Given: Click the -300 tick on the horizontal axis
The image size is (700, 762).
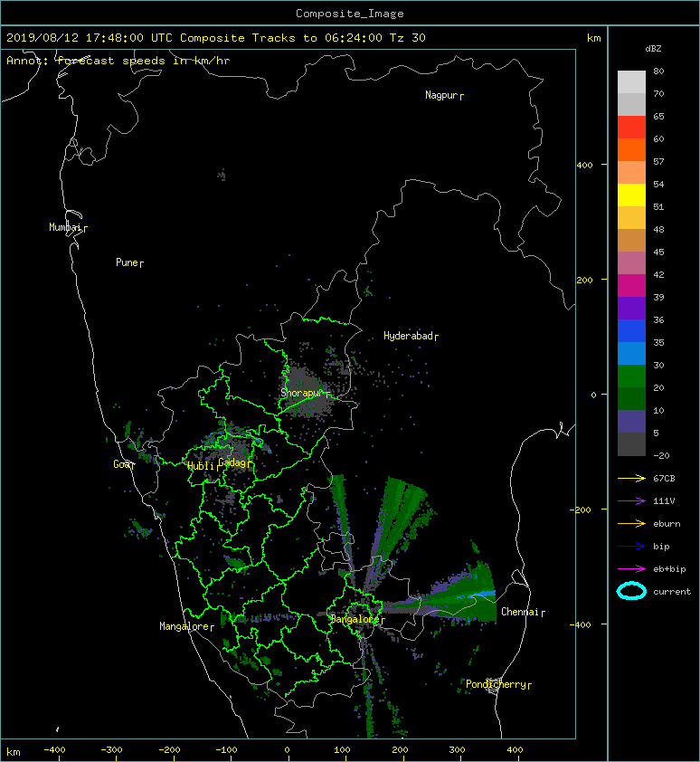Looking at the screenshot, I should [111, 750].
